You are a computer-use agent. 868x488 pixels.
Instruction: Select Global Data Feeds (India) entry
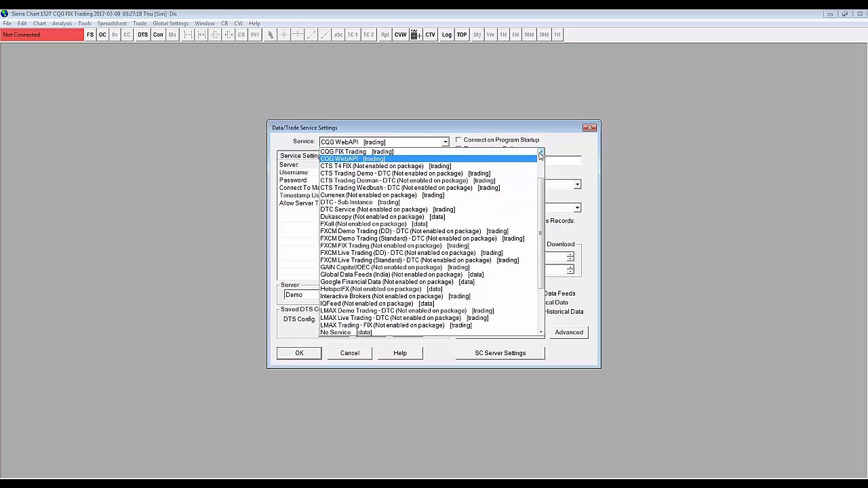point(429,274)
